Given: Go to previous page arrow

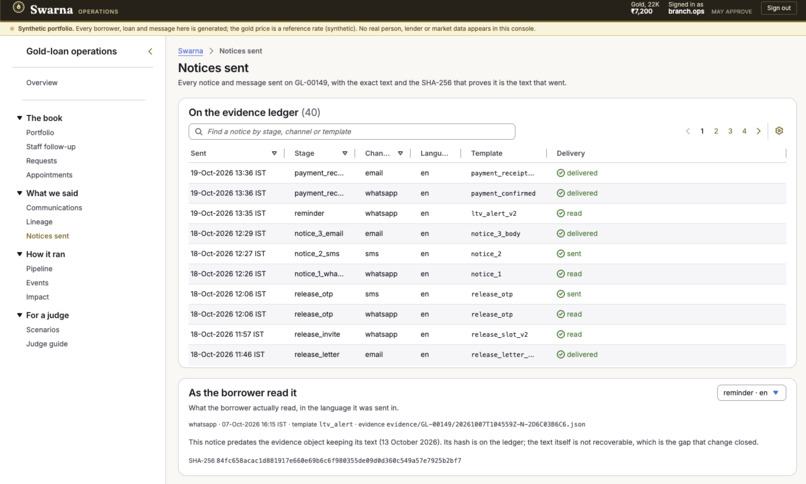Looking at the screenshot, I should 688,132.
